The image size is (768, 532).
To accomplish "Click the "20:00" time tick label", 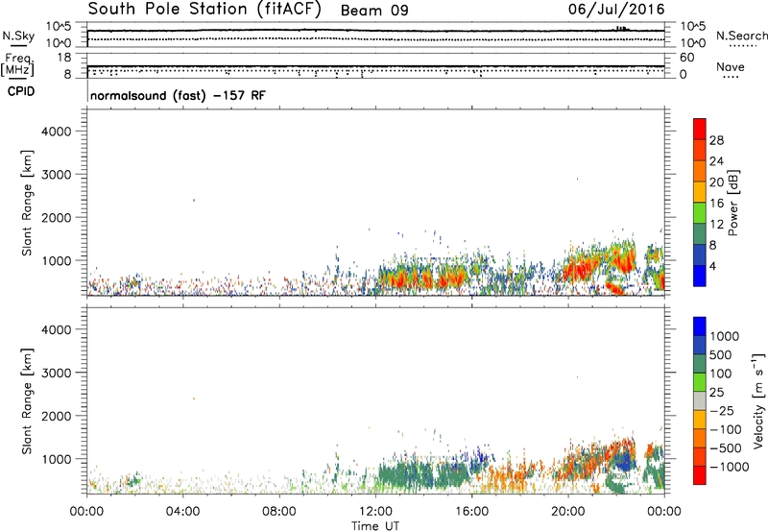I will (x=567, y=512).
